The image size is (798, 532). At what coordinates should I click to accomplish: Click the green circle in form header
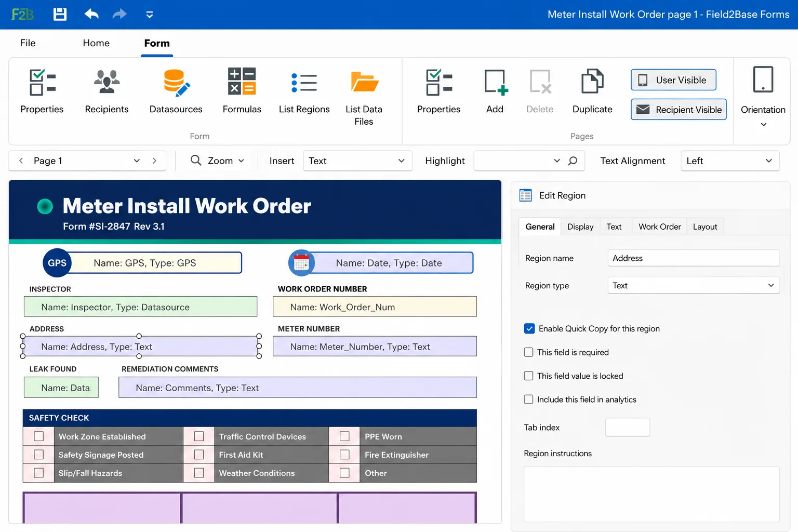(x=45, y=206)
